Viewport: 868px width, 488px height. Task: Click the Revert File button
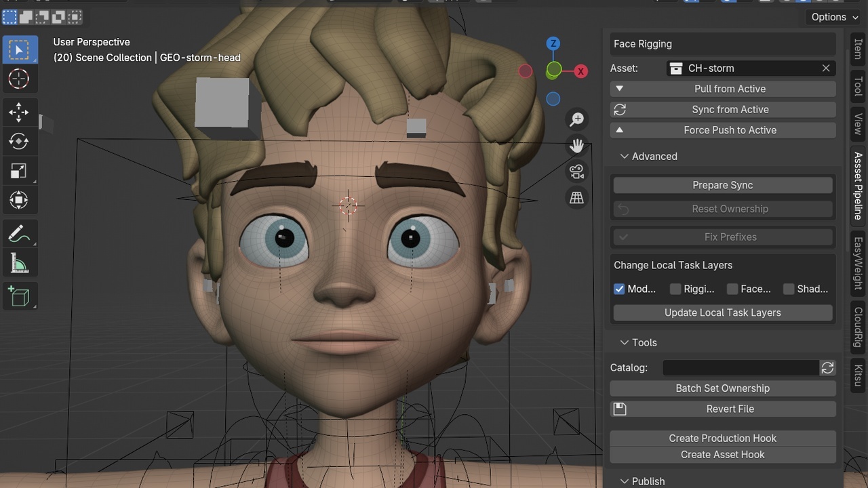click(x=723, y=409)
